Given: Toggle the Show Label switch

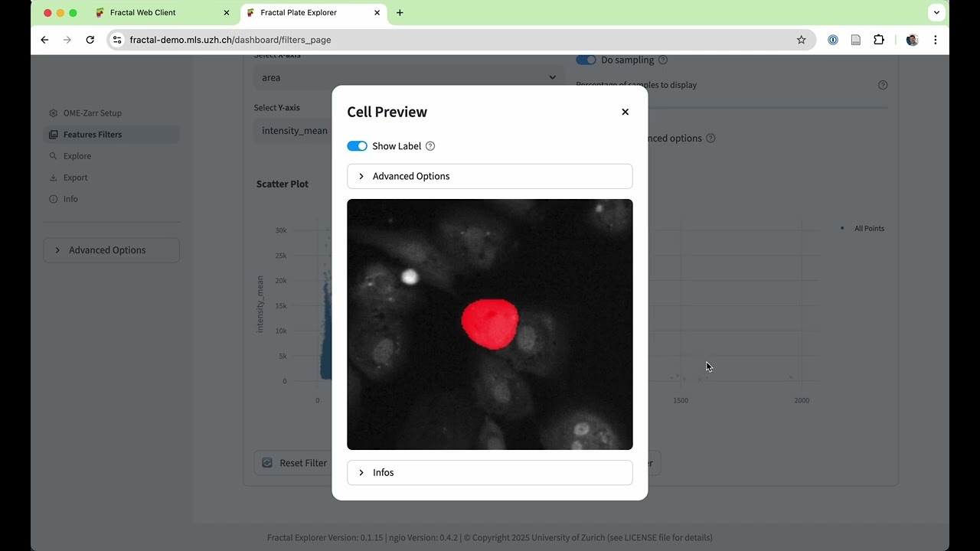Looking at the screenshot, I should pos(357,146).
